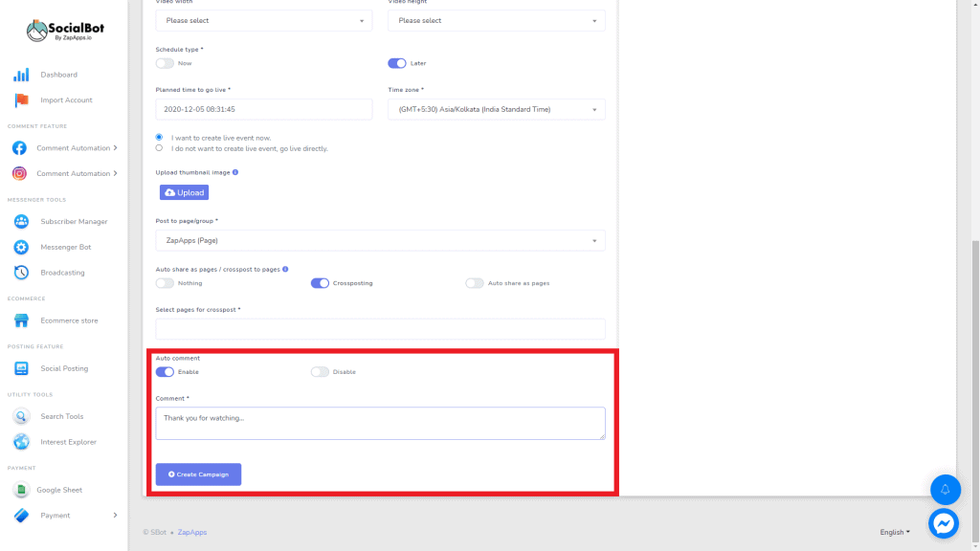Toggle the Auto comment Disable switch

[x=320, y=372]
